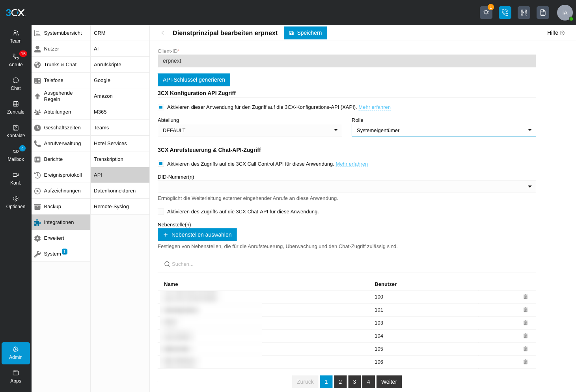The image size is (576, 392).
Task: Open the Rolle dropdown
Action: tap(444, 130)
